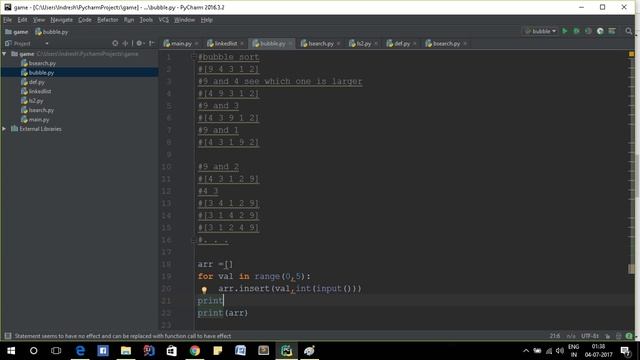The width and height of the screenshot is (640, 360).
Task: Open clock showing 01:38 04-07-2017
Action: click(598, 351)
